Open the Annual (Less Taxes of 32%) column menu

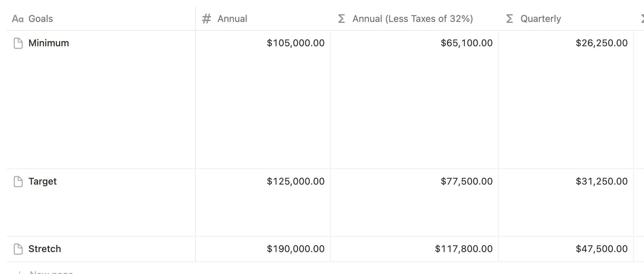tap(412, 19)
